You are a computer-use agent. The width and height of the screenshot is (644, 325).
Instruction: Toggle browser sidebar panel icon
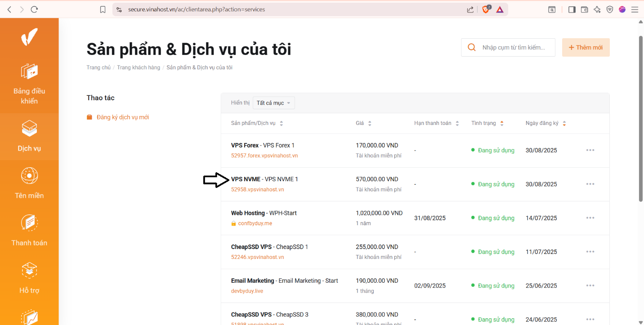572,9
